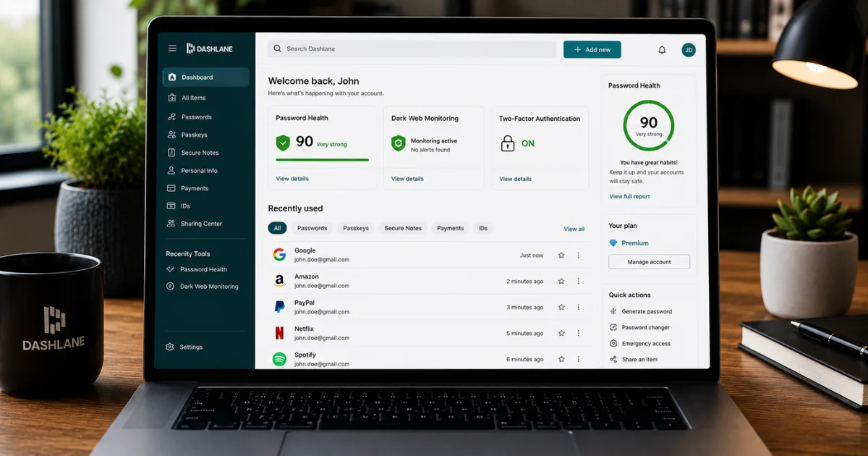Open notifications bell

(x=662, y=50)
